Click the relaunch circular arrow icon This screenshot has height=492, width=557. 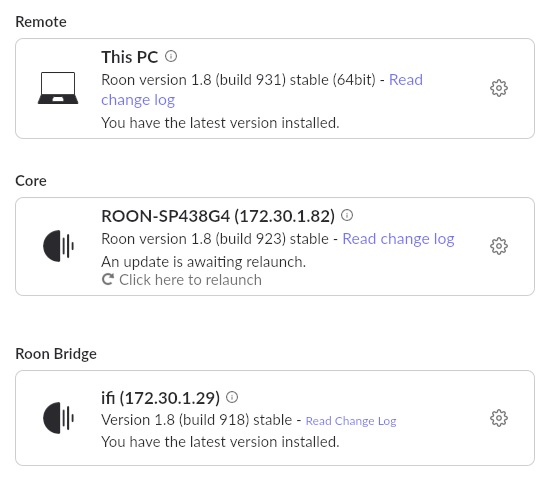(108, 279)
